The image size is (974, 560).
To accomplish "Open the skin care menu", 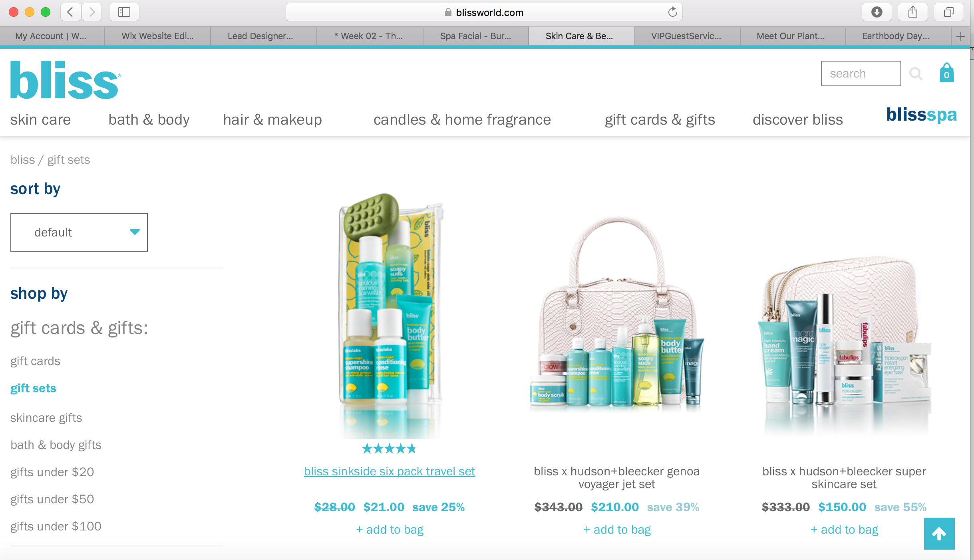I will (40, 119).
